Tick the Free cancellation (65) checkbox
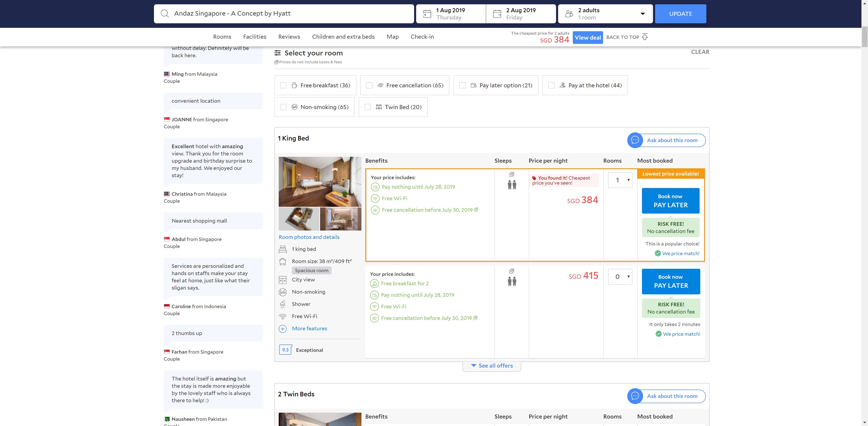868x426 pixels. 369,85
